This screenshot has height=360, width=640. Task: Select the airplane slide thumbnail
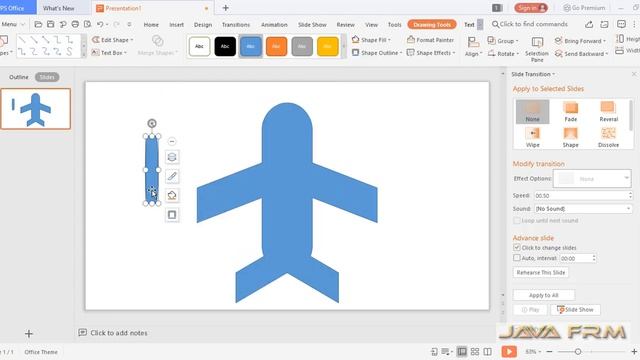[x=36, y=109]
